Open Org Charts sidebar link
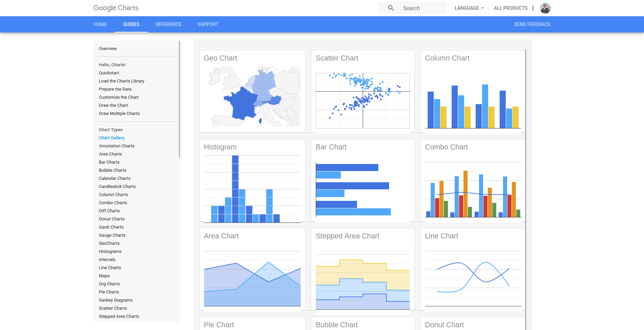The height and width of the screenshot is (330, 644). [109, 284]
